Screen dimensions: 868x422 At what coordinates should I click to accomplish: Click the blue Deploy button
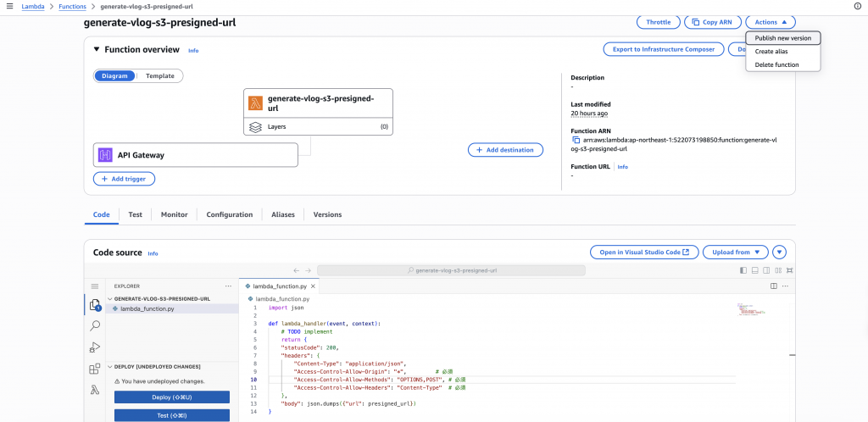click(x=171, y=397)
